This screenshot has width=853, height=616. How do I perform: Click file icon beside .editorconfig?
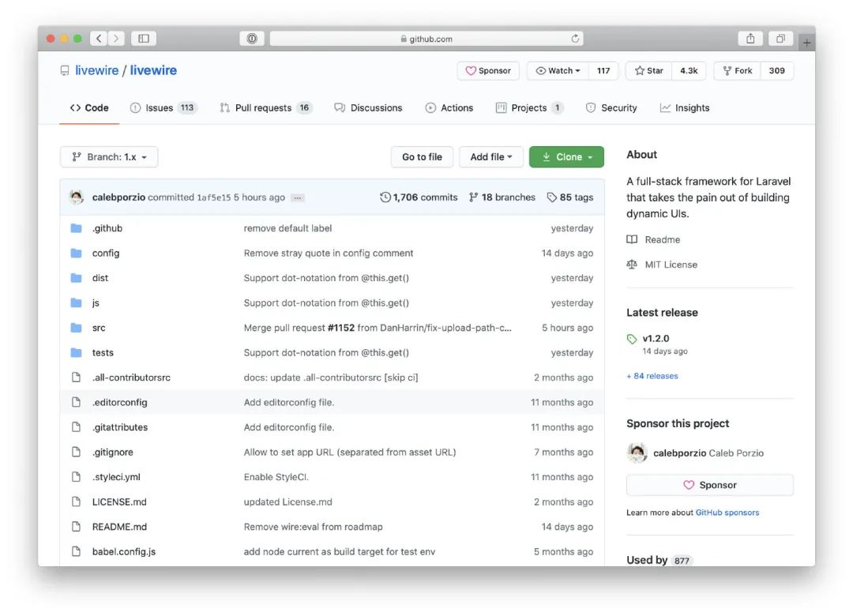[76, 402]
